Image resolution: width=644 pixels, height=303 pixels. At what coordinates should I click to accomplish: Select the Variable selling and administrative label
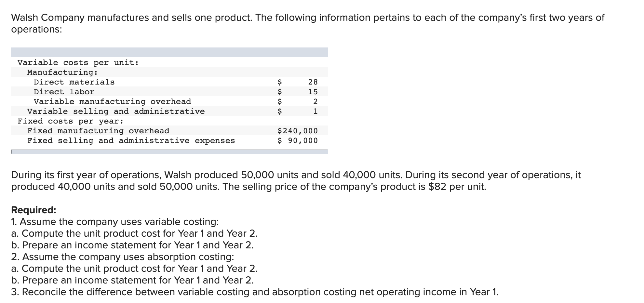[116, 111]
